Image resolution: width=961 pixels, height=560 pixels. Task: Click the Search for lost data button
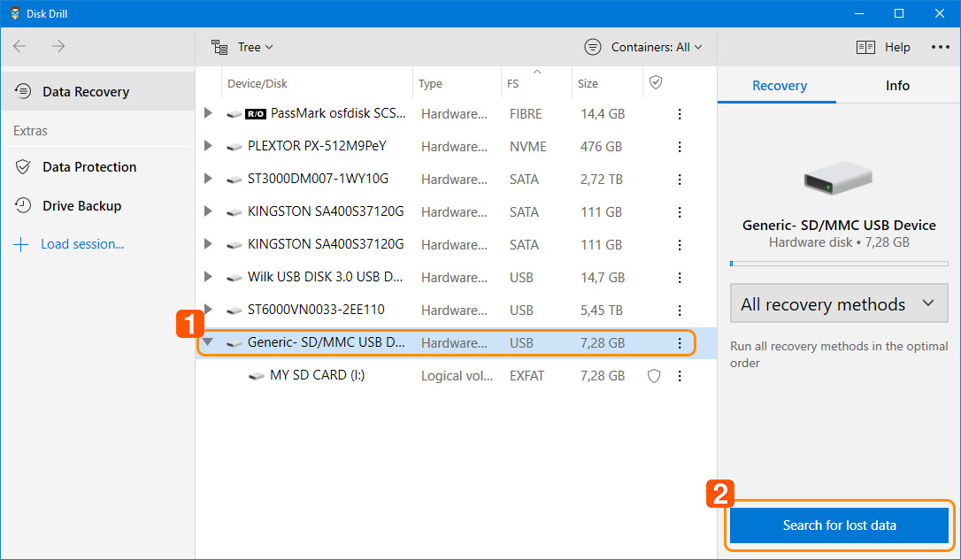point(838,525)
